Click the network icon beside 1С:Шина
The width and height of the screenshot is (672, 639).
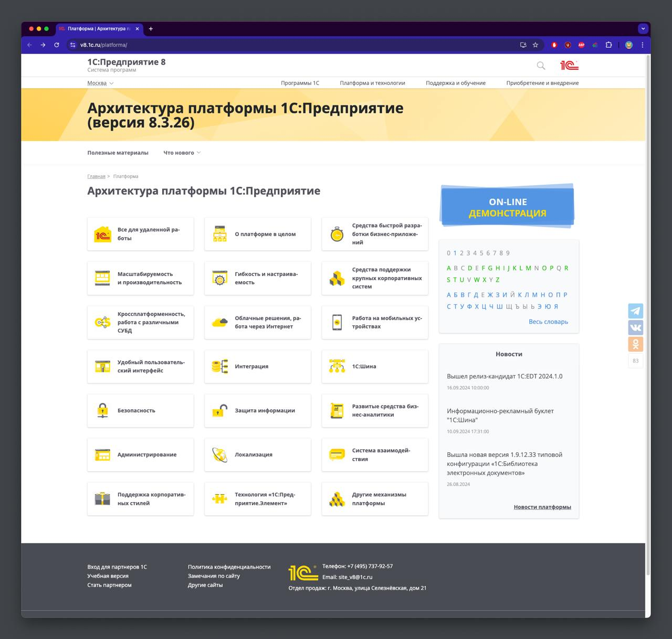click(337, 366)
